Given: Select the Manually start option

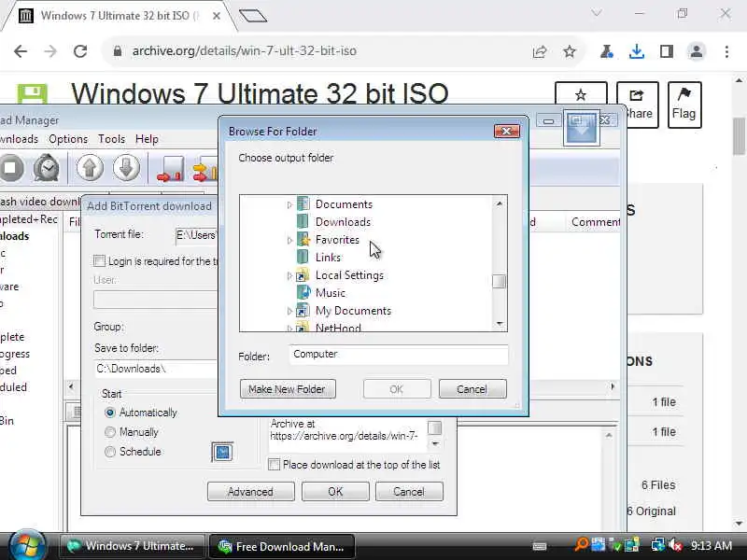Looking at the screenshot, I should pos(110,432).
